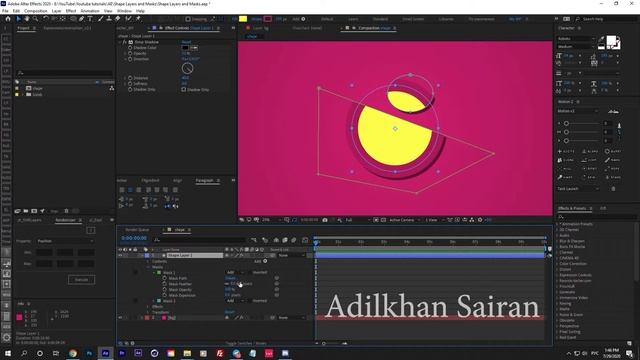The width and height of the screenshot is (640, 360).
Task: Select the Clone Stamp tool
Action: [109, 19]
